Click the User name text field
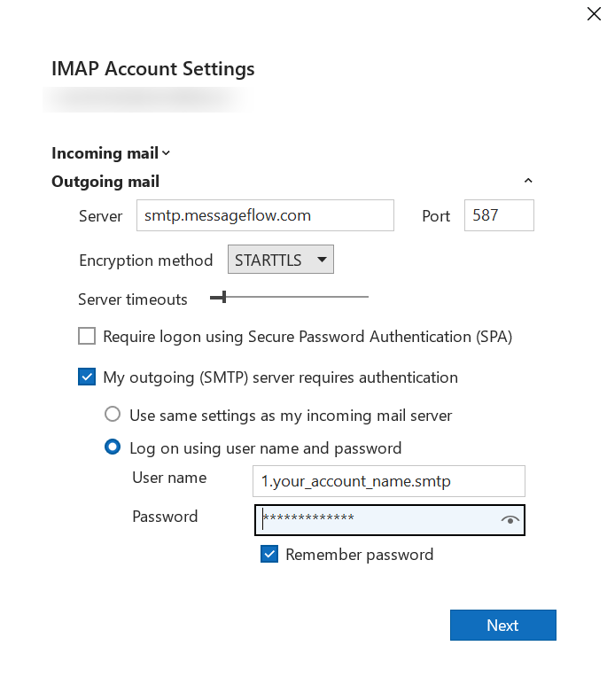Viewport: 607px width, 700px height. point(388,481)
